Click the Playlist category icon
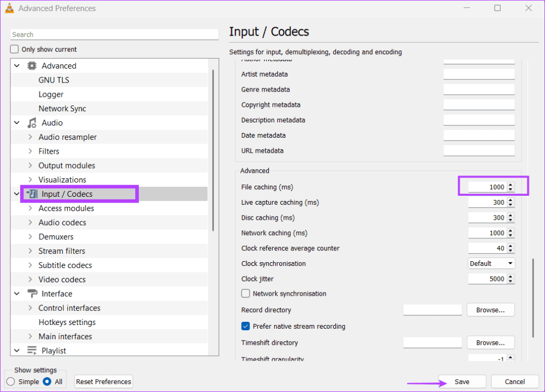 tap(32, 350)
